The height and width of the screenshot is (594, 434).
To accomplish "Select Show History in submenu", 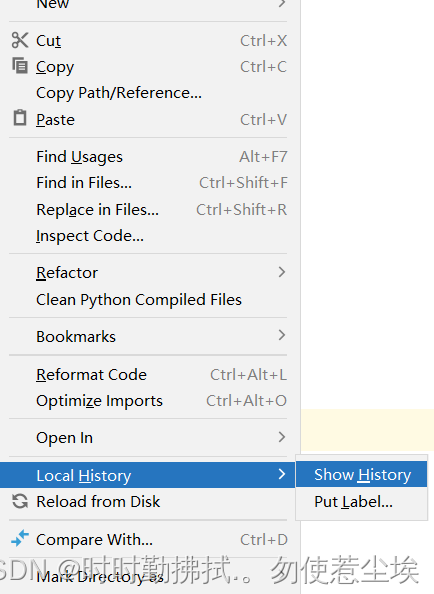I will [x=362, y=474].
